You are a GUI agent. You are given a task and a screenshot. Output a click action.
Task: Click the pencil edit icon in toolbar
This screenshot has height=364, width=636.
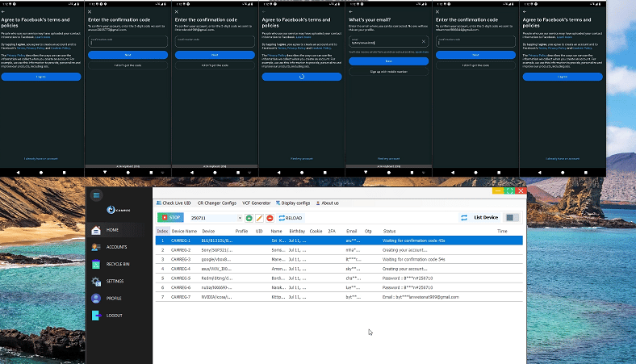(259, 218)
